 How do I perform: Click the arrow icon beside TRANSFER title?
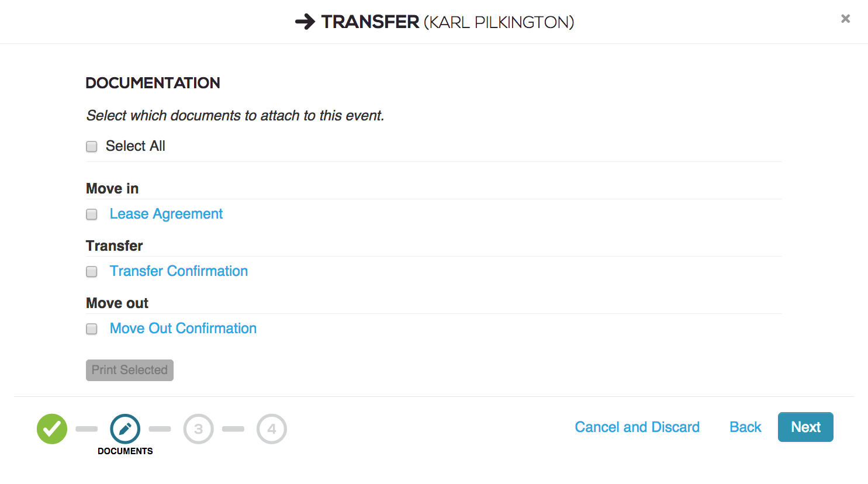(305, 22)
